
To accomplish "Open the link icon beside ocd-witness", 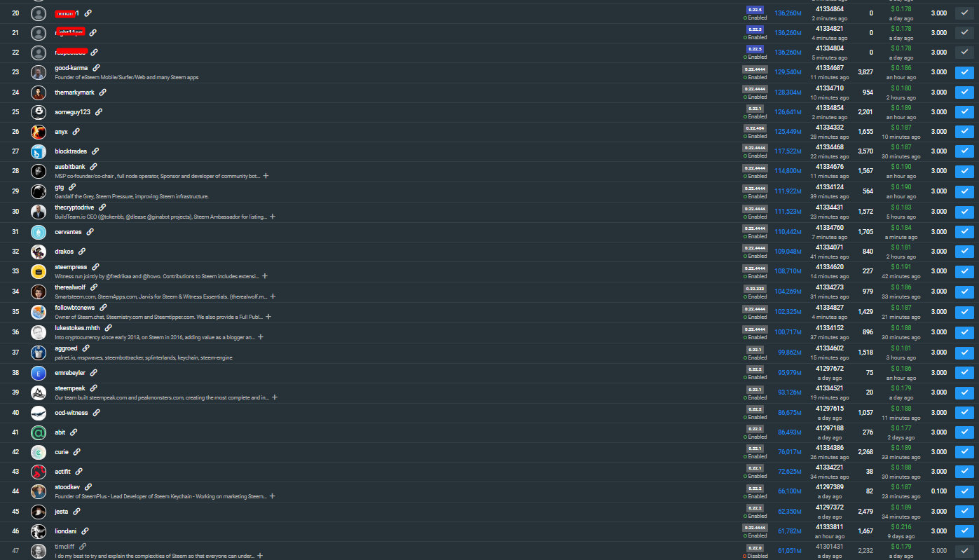I will [97, 413].
